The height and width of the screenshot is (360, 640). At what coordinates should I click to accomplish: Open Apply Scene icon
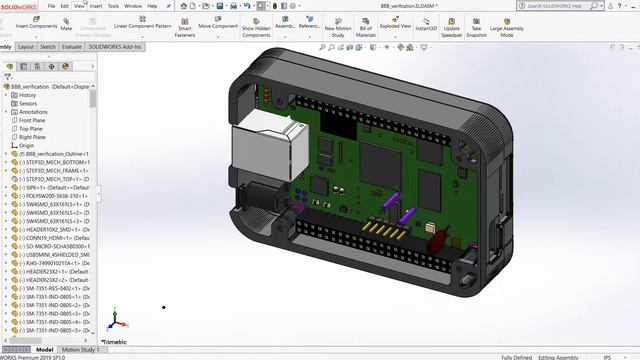(x=410, y=47)
